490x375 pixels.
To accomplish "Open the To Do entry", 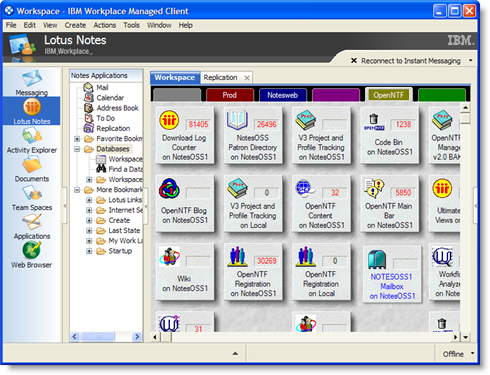I will point(99,118).
